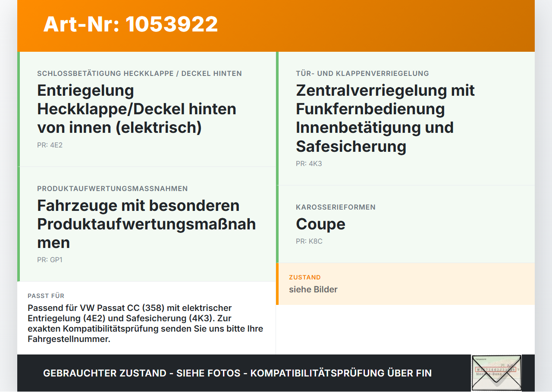Open the Fahrzeuge mit besonderen Produktaufwertungsmaßnahmen card

147,224
